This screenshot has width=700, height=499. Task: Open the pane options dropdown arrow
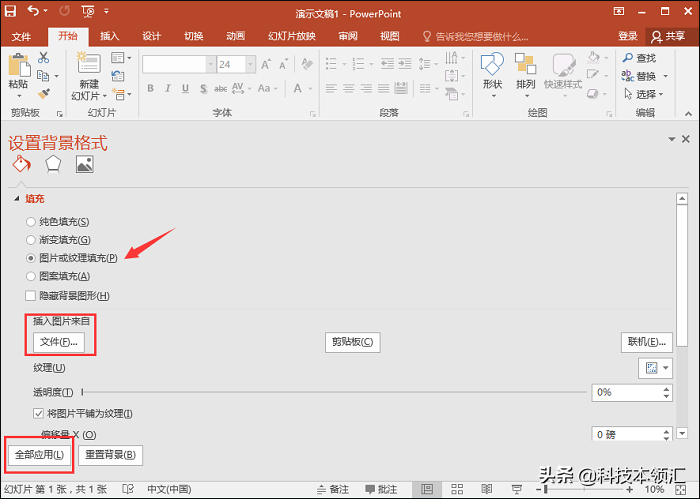pyautogui.click(x=671, y=139)
